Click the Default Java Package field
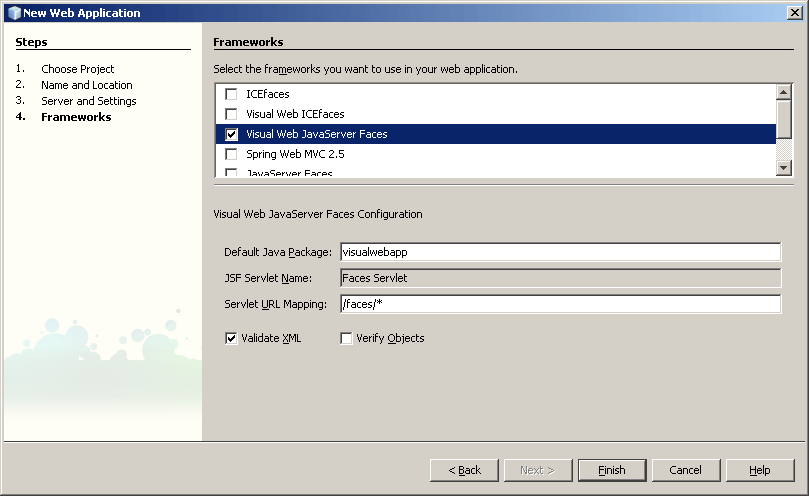Image resolution: width=809 pixels, height=496 pixels. point(560,252)
